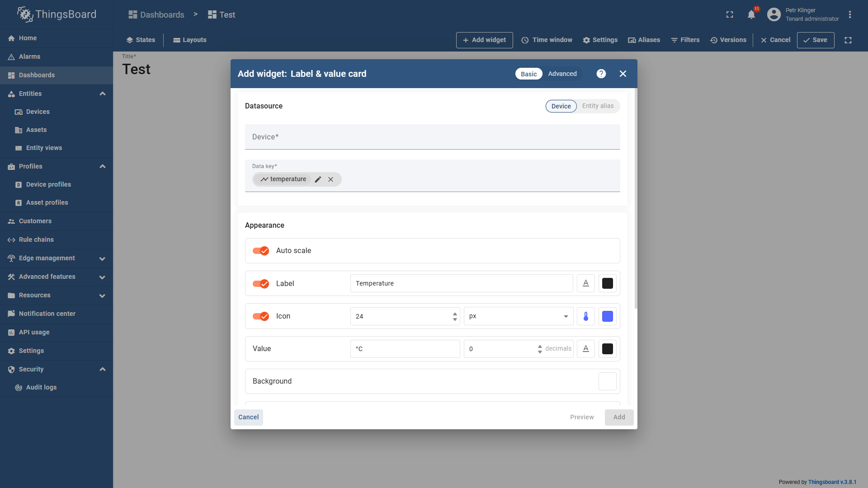Remove the temperature data key
This screenshot has width=868, height=488.
tap(330, 179)
